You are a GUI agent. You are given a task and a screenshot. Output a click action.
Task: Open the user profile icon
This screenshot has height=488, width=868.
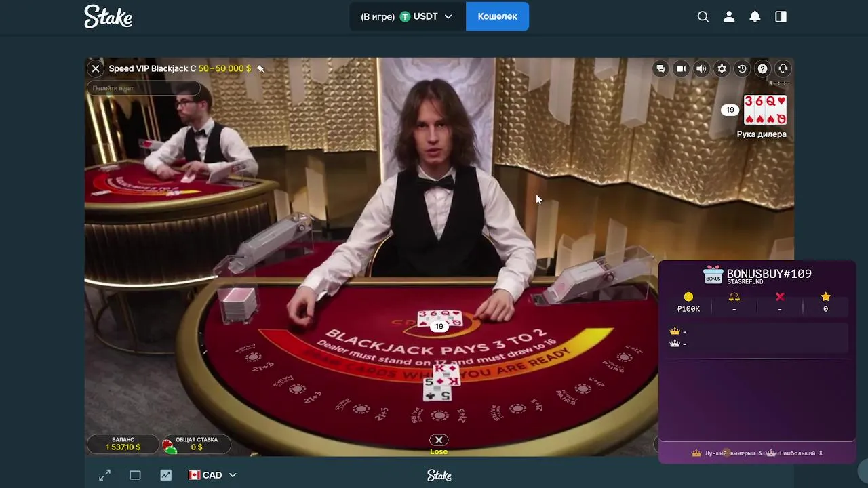point(729,17)
